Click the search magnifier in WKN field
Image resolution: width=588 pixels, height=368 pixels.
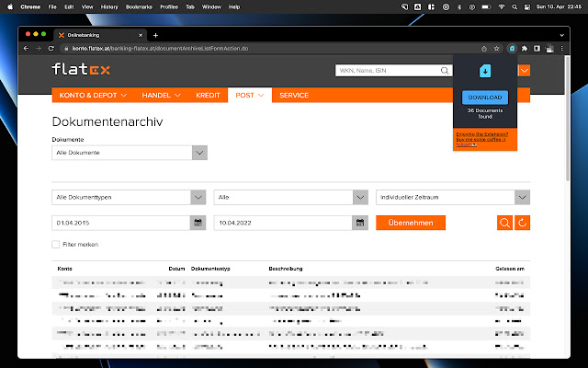point(445,71)
